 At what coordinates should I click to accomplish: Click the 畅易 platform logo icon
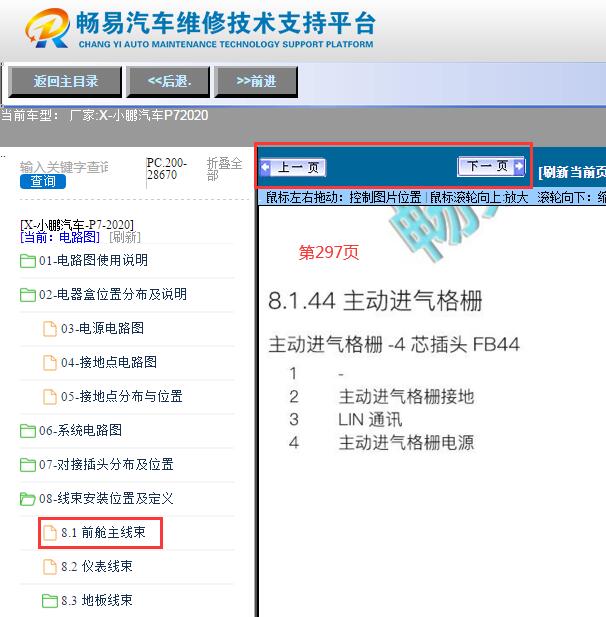click(47, 28)
